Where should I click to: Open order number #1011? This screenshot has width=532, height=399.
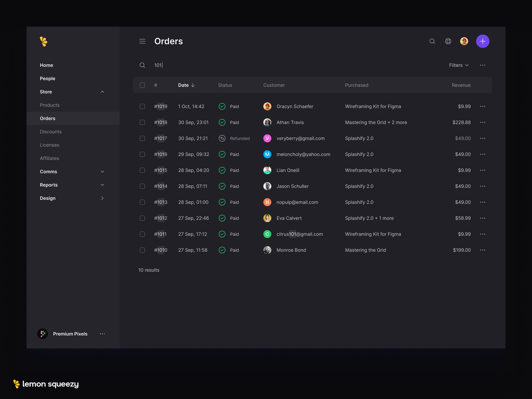(x=160, y=234)
